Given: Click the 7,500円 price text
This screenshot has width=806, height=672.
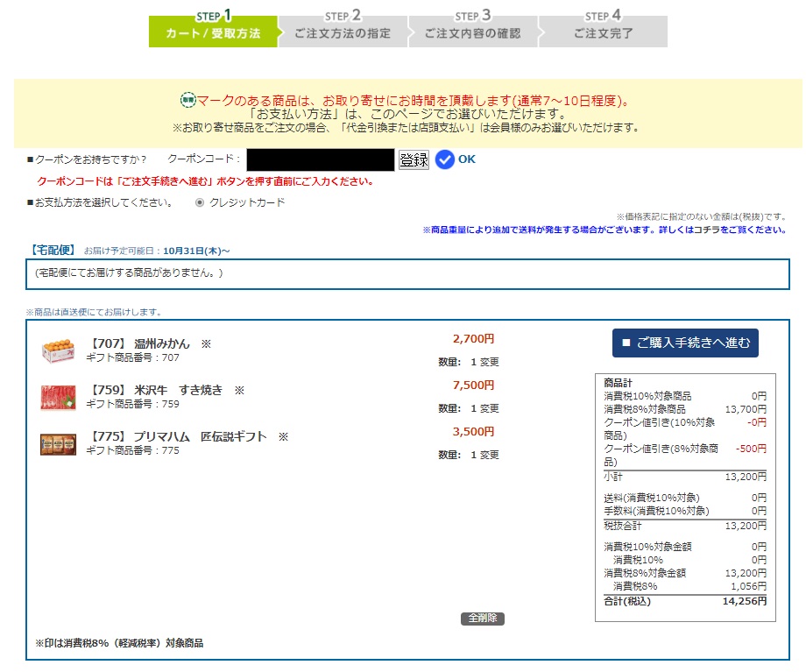Looking at the screenshot, I should tap(473, 386).
